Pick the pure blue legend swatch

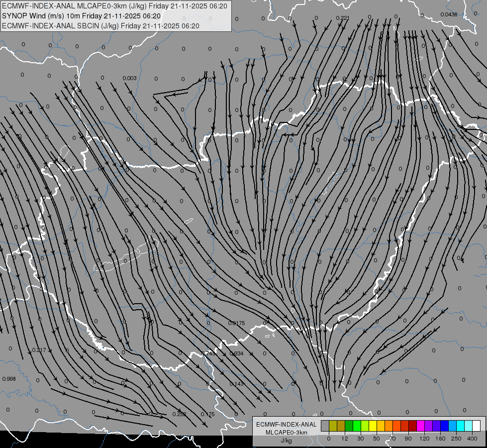coord(444,426)
